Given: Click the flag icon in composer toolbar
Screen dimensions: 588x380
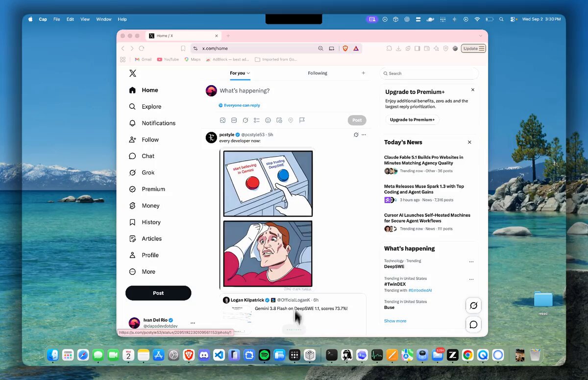Looking at the screenshot, I should tap(302, 120).
